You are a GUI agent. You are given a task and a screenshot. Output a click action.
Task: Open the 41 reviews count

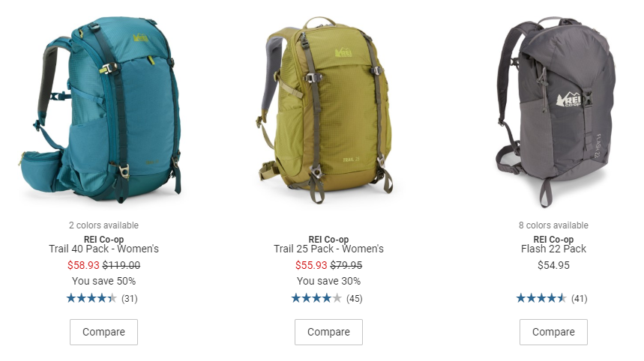(x=579, y=299)
